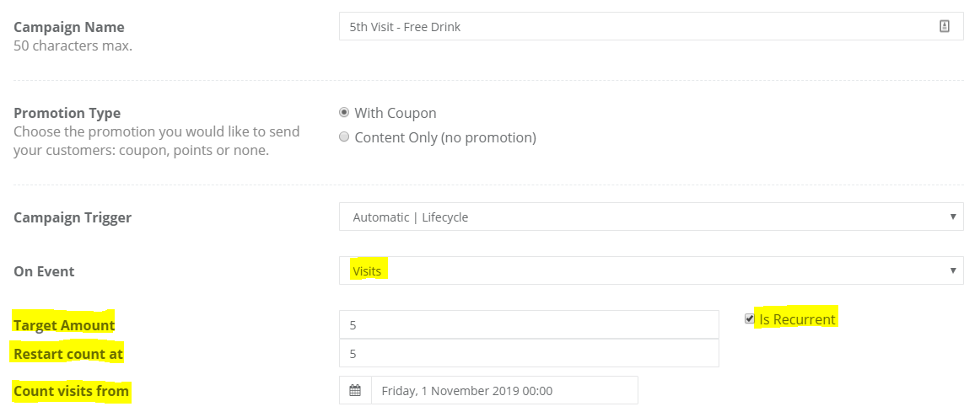Open the Campaign Trigger dropdown
This screenshot has width=980, height=412.
pyautogui.click(x=651, y=217)
